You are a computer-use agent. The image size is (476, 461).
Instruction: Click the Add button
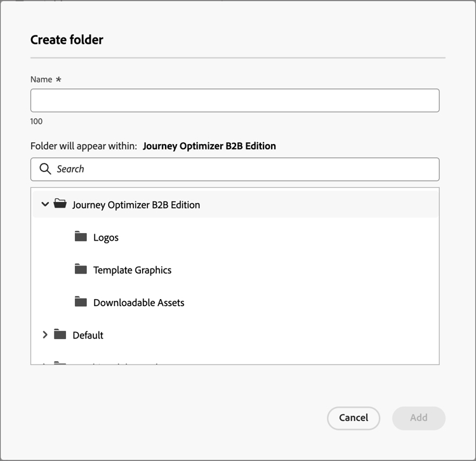(x=419, y=418)
